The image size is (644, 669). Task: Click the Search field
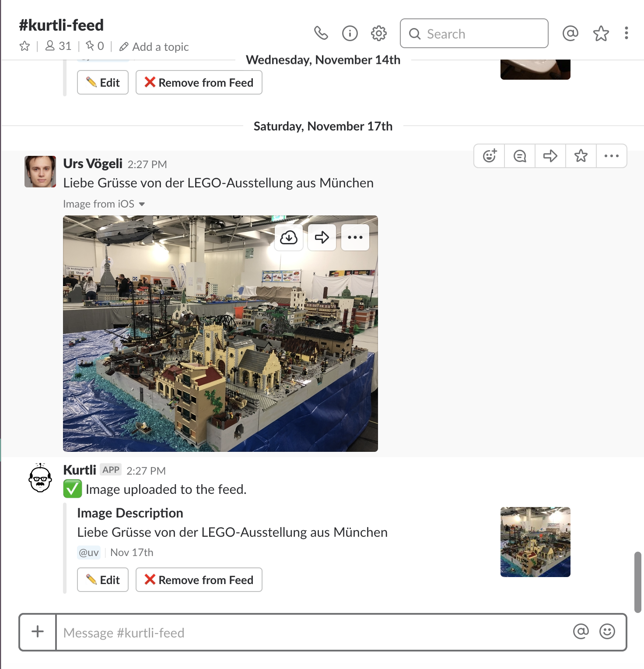[474, 34]
